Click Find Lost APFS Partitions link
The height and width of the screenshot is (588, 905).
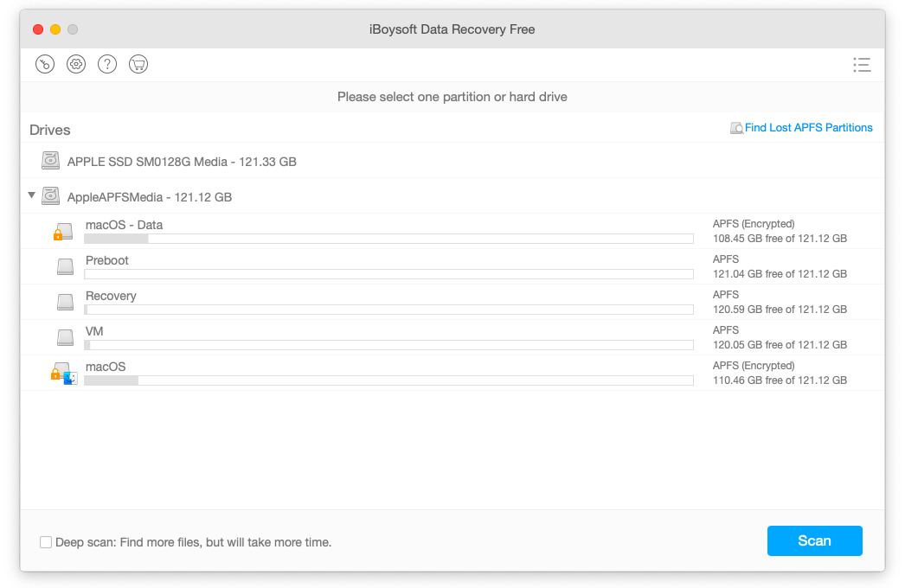[808, 128]
